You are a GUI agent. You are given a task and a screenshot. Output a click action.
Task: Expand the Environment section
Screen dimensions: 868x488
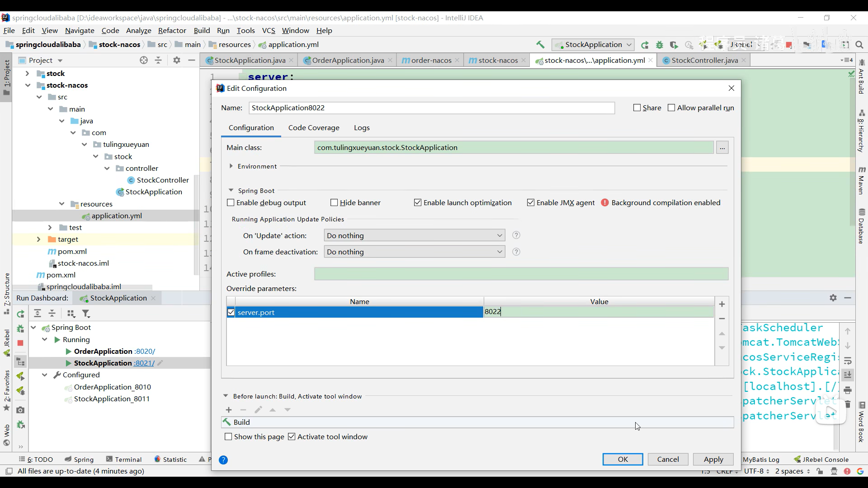(x=231, y=166)
